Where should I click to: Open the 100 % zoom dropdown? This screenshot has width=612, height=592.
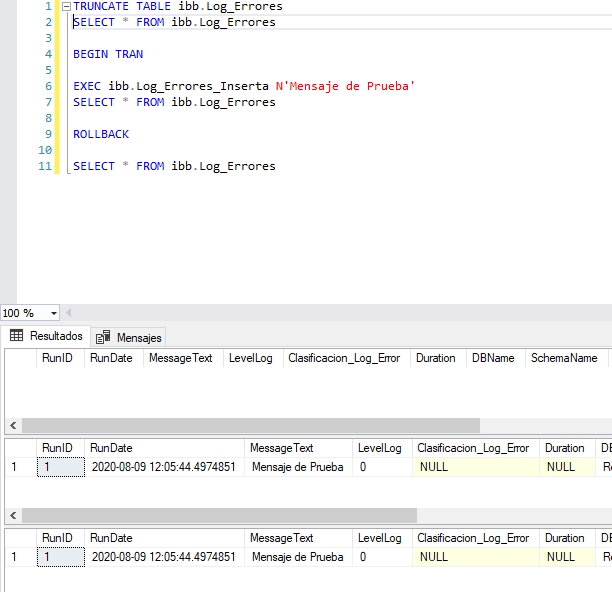point(53,313)
